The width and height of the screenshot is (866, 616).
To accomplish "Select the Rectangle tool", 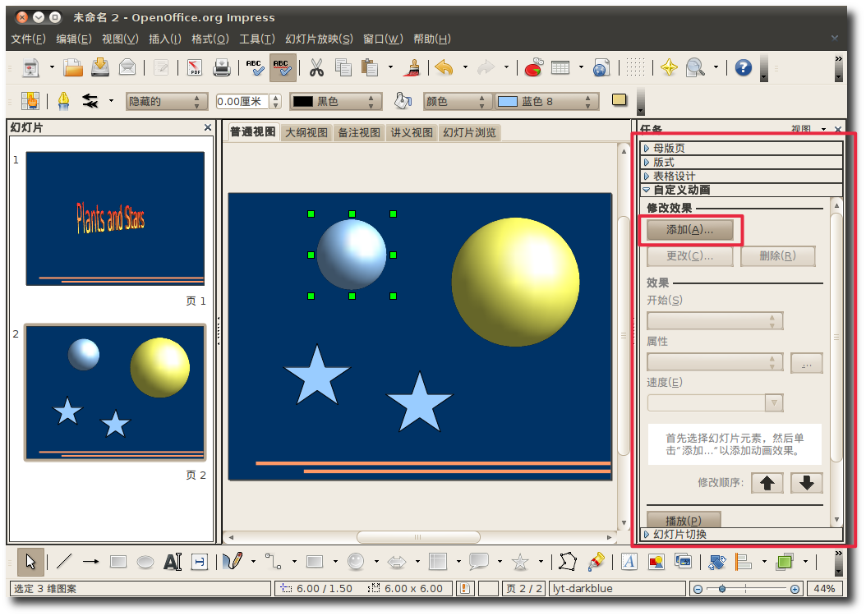I will click(x=118, y=562).
